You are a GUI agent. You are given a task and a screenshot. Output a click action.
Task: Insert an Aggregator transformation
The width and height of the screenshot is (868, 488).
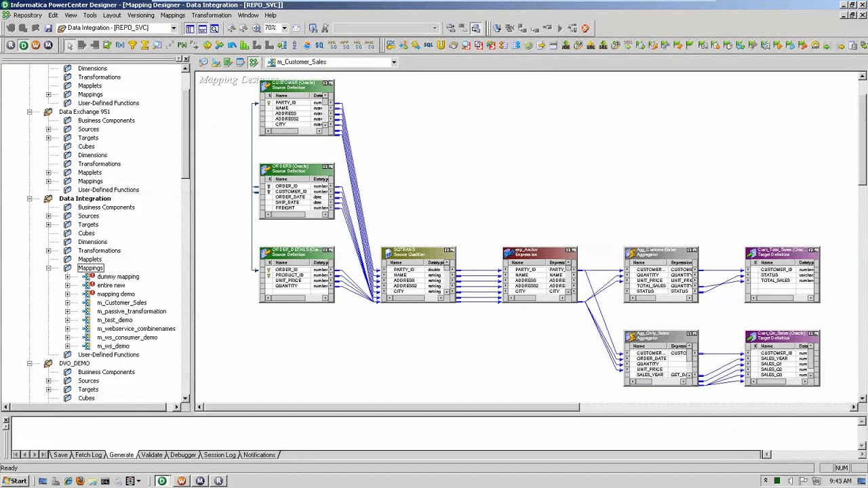coord(145,45)
